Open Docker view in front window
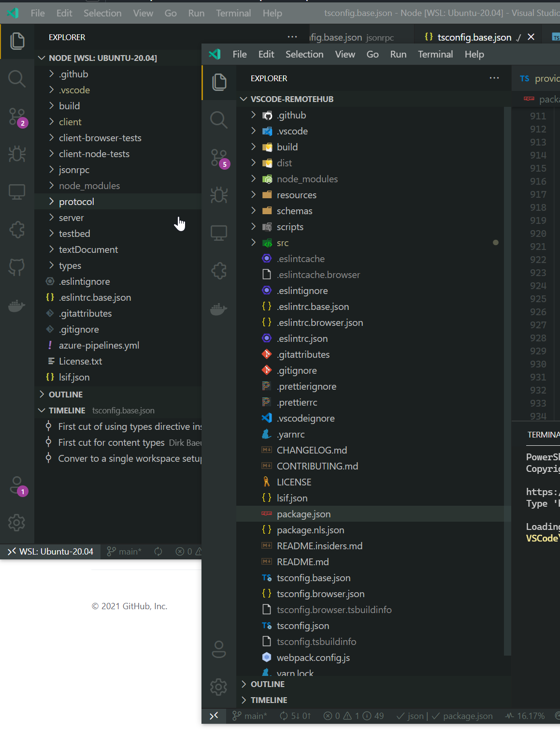 [x=219, y=308]
